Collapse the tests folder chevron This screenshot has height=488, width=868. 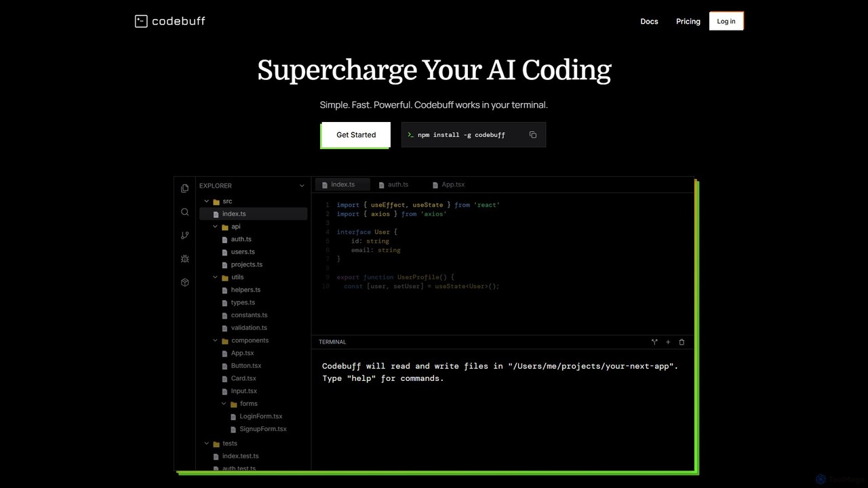(x=207, y=444)
